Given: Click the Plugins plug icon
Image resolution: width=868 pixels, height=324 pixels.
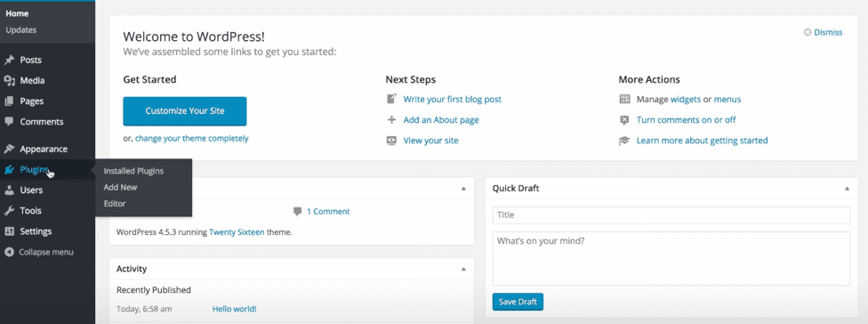Looking at the screenshot, I should coord(9,169).
